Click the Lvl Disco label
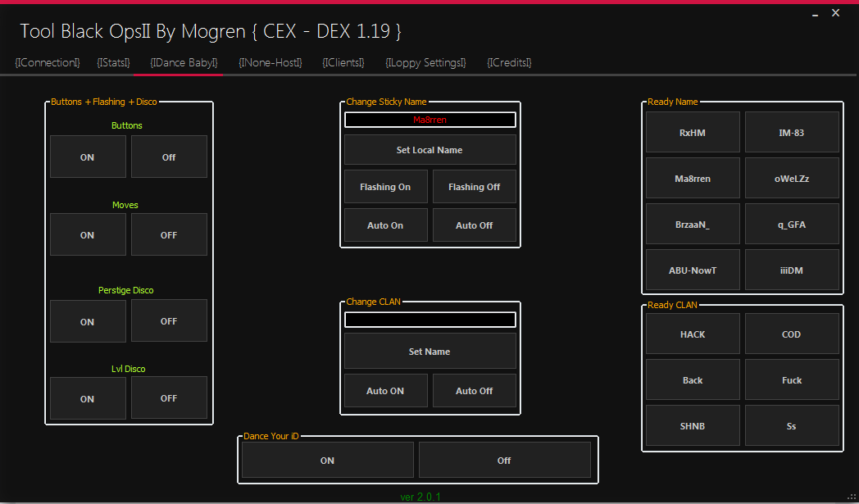This screenshot has height=504, width=859. tap(128, 369)
